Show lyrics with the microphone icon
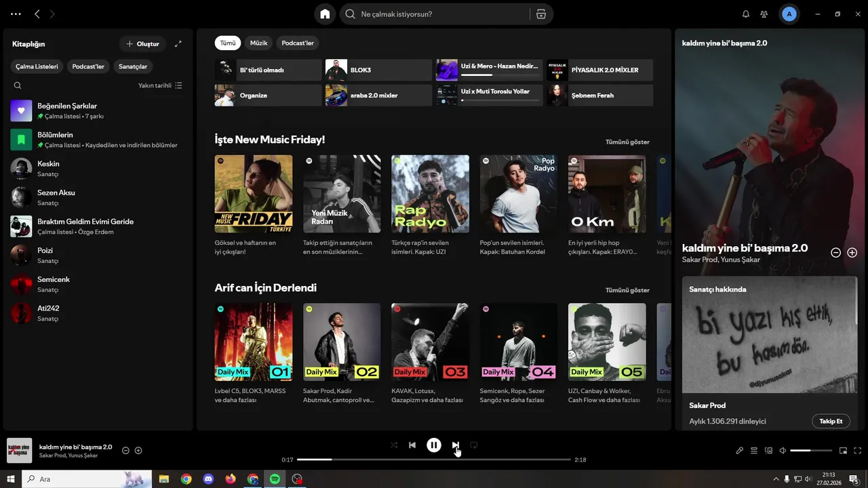Viewport: 868px width, 488px height. click(740, 450)
